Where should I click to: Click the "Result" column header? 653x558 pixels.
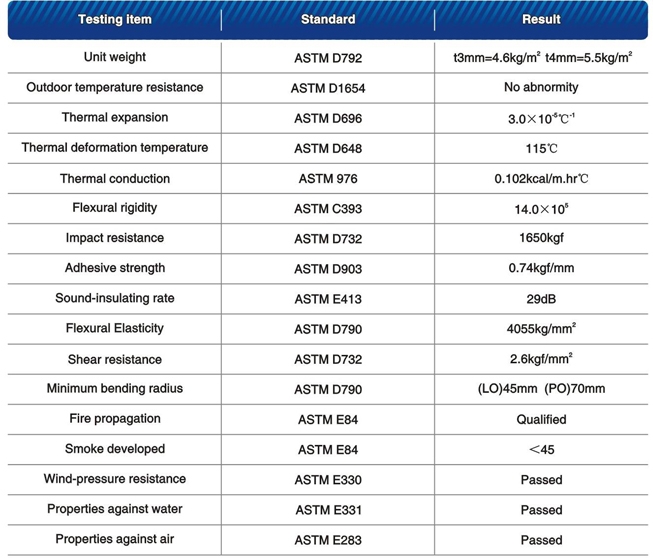coord(541,19)
